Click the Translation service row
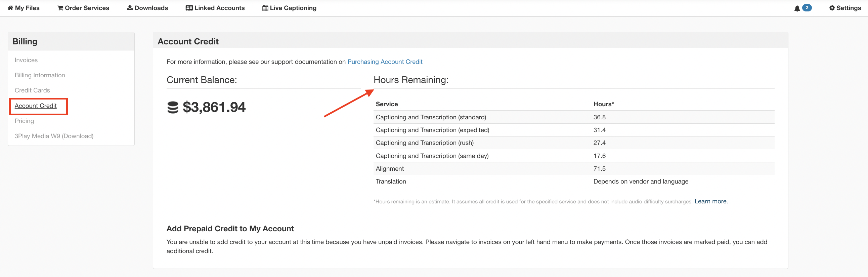Screen dimensions: 868x277 click(574, 182)
